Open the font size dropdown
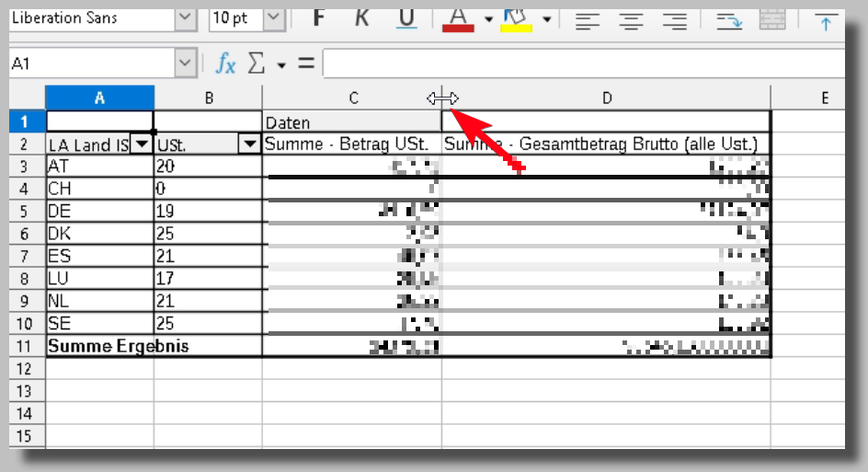Screen dimensions: 868x472 (274, 18)
